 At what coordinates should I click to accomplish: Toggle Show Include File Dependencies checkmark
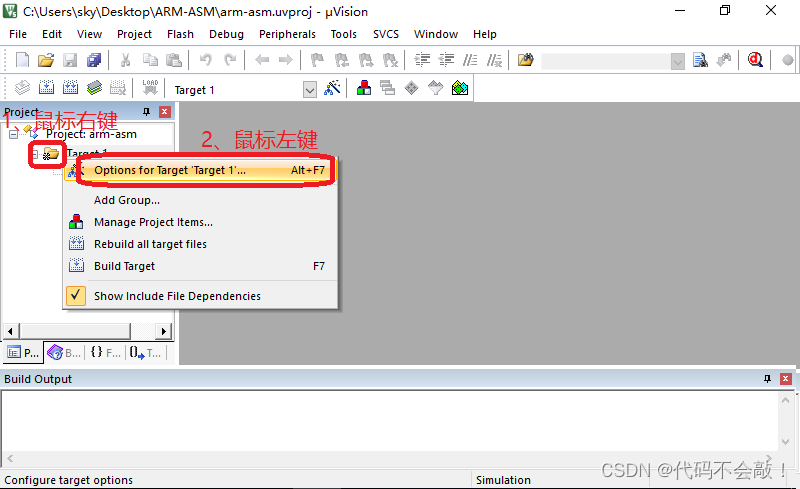[76, 296]
